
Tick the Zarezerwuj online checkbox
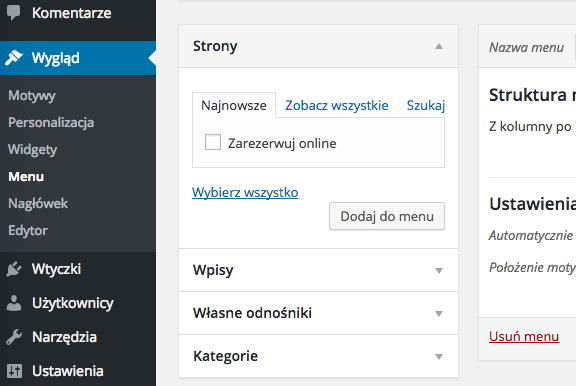click(x=213, y=142)
